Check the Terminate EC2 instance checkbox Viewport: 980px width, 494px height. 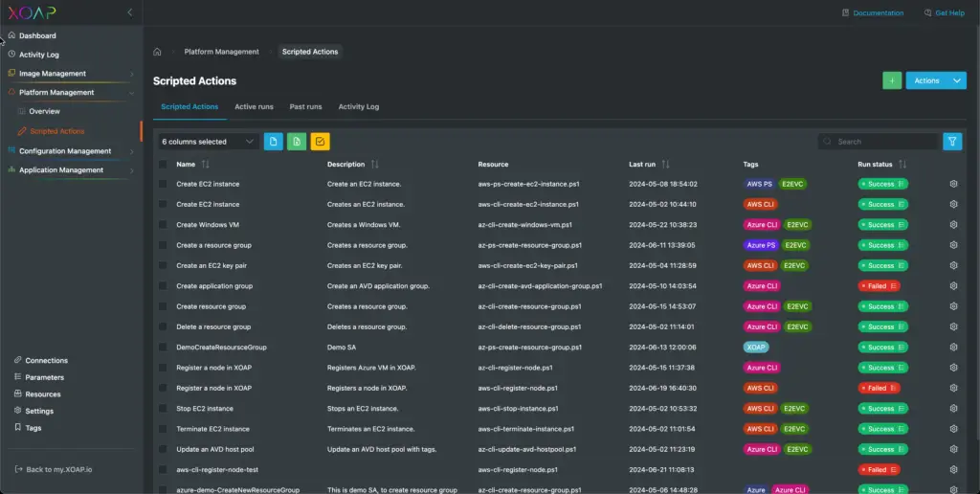coord(163,429)
